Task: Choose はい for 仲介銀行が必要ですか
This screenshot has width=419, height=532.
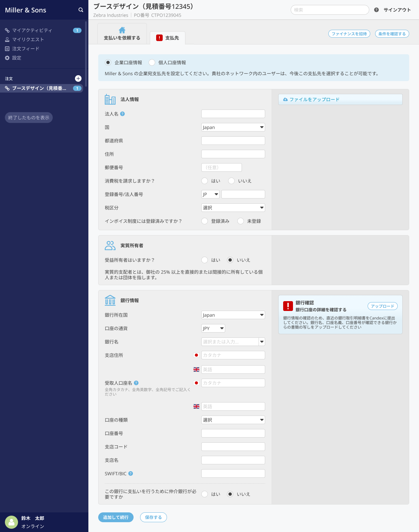Action: point(205,494)
